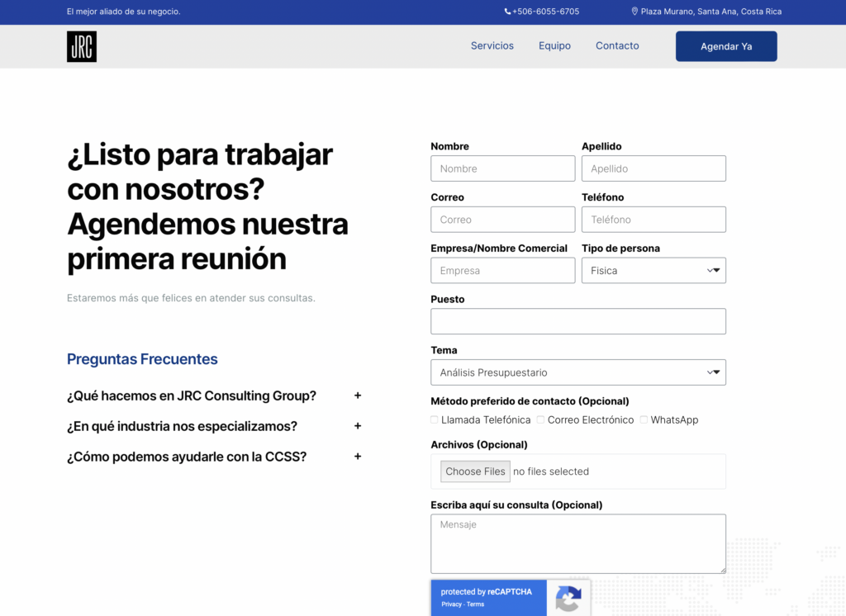Click the Agendar Ya button
The width and height of the screenshot is (846, 616).
[x=726, y=46]
